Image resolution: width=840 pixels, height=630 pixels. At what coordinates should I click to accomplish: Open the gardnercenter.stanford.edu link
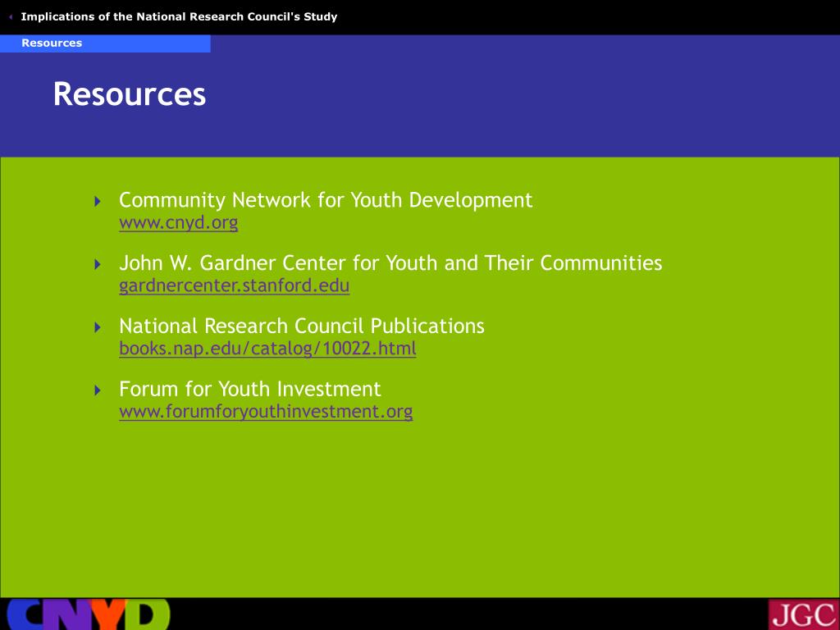pos(234,285)
